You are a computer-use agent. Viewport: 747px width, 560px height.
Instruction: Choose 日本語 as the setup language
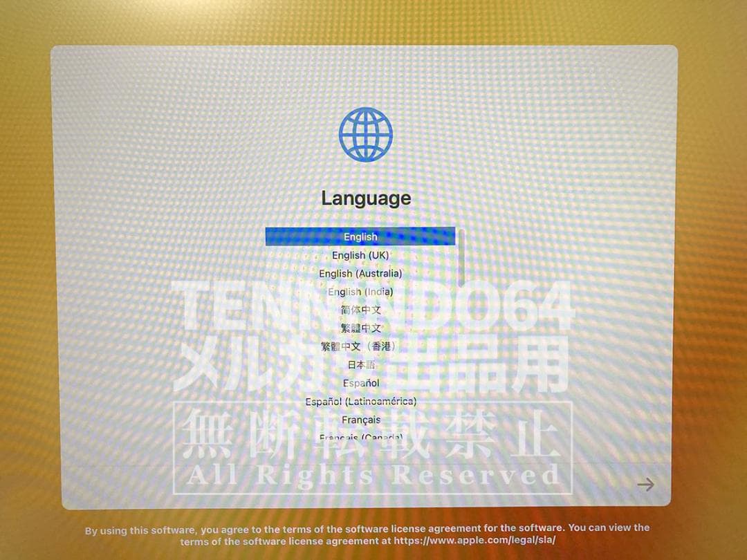pos(360,364)
